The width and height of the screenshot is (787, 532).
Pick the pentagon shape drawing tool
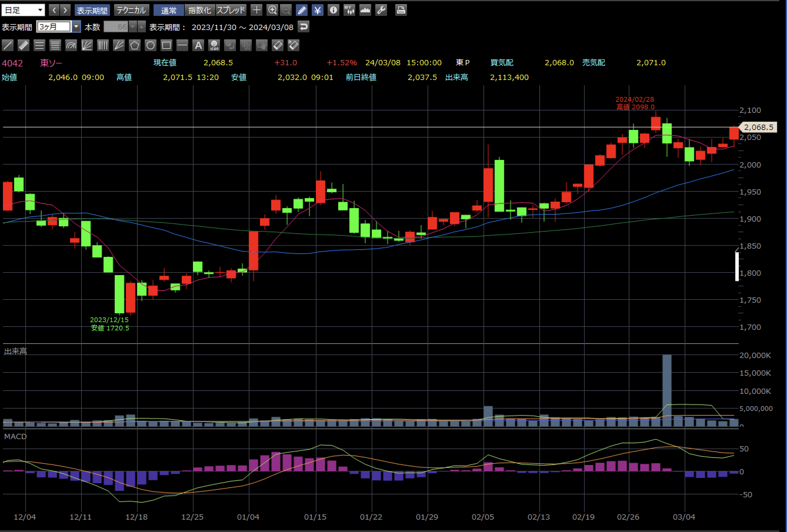coord(134,45)
